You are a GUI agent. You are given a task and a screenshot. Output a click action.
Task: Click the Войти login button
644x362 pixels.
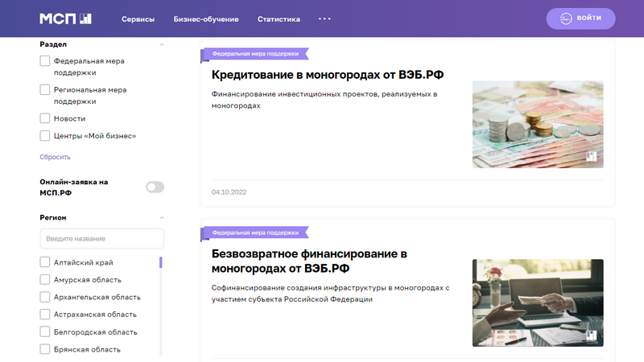(x=580, y=19)
